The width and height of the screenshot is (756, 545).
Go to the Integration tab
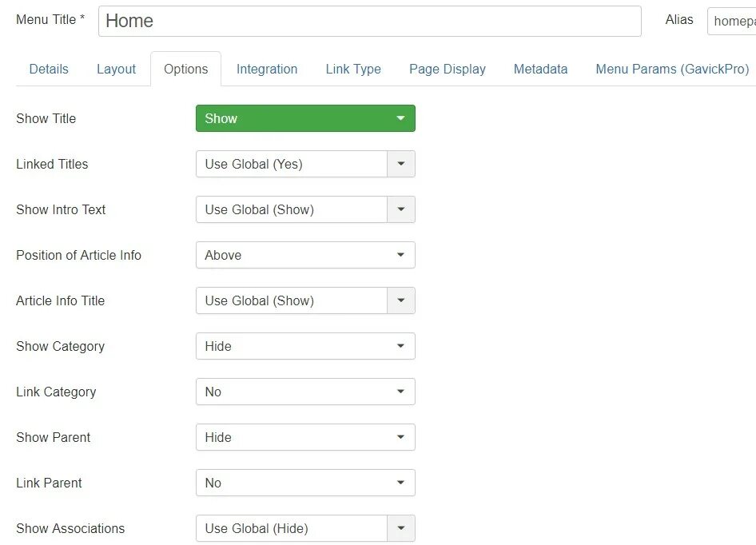click(x=267, y=69)
